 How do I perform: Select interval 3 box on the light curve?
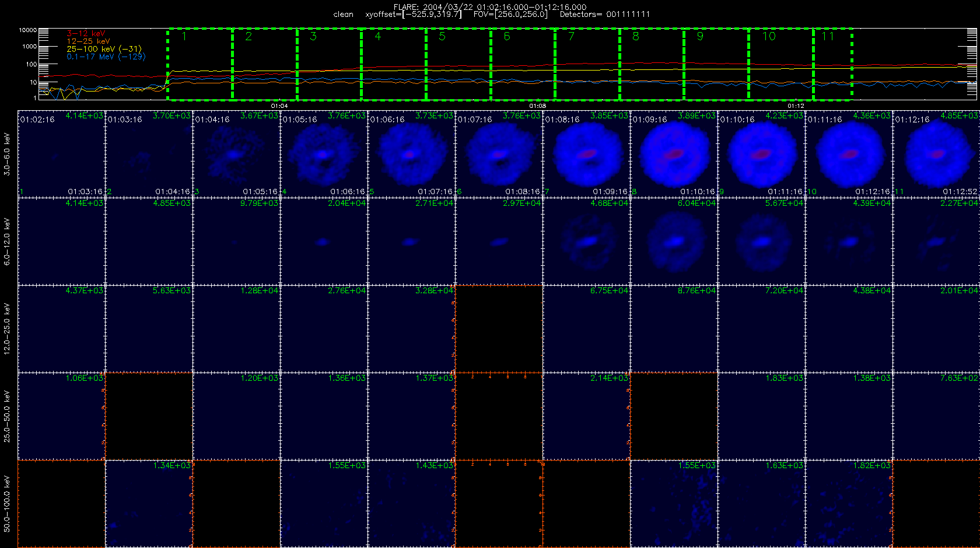(330, 64)
